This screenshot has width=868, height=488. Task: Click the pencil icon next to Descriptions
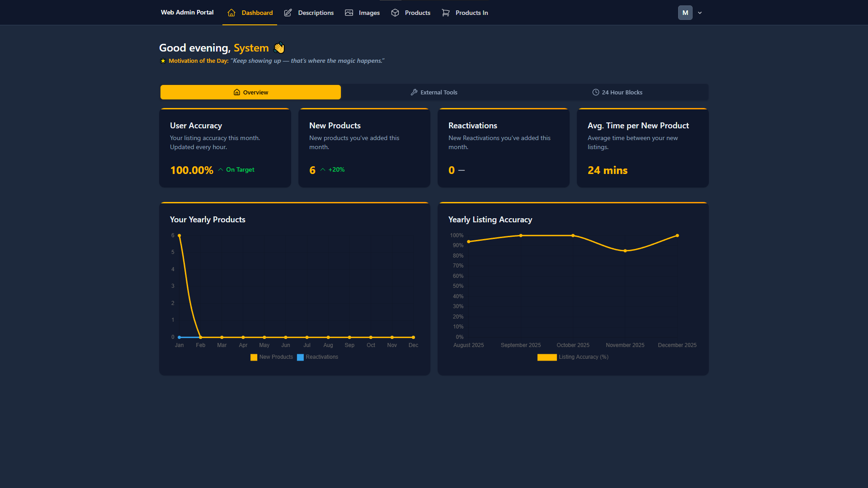tap(288, 13)
